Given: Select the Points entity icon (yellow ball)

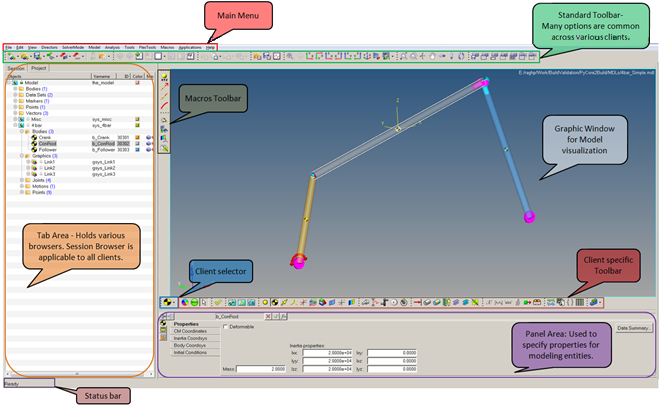Looking at the screenshot, I should [265, 302].
